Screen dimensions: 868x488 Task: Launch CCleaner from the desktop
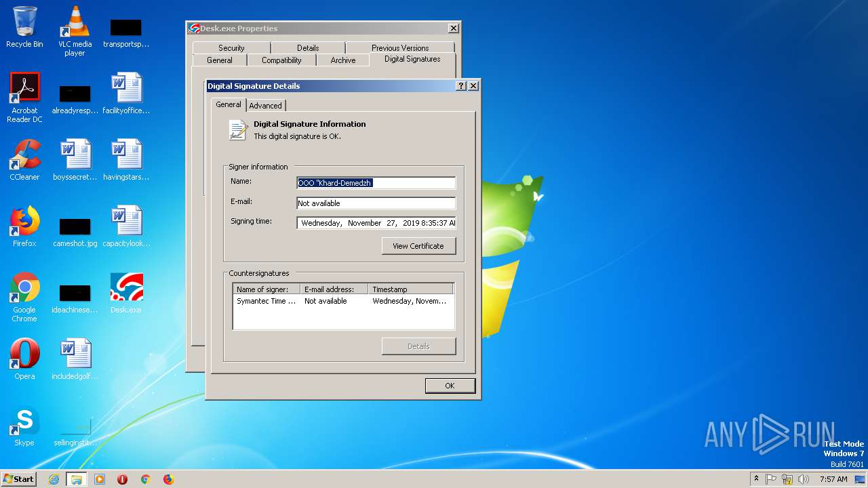pyautogui.click(x=24, y=160)
